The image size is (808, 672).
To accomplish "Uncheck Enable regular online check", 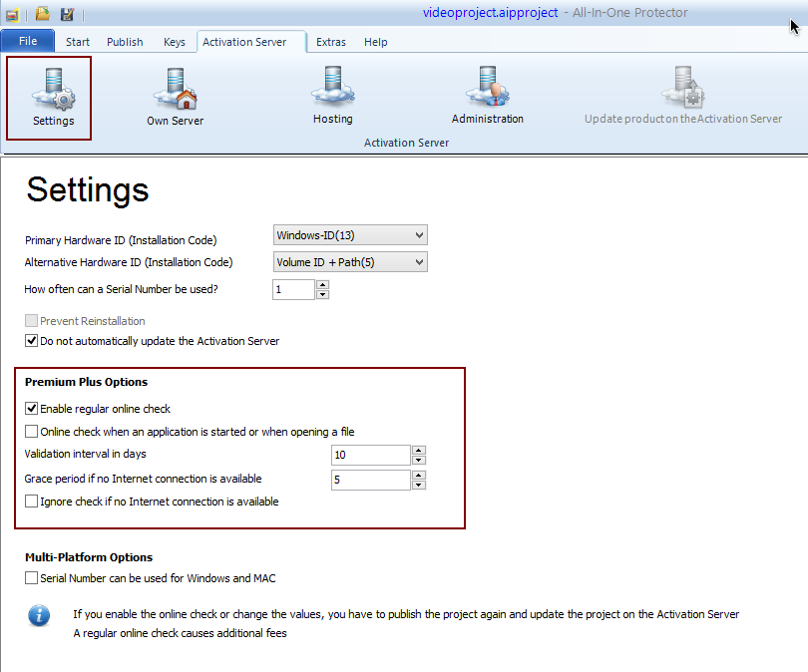I will tap(32, 409).
